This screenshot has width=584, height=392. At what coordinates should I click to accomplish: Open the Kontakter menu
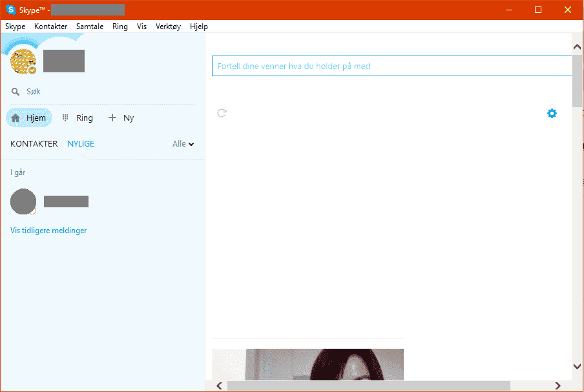click(50, 26)
